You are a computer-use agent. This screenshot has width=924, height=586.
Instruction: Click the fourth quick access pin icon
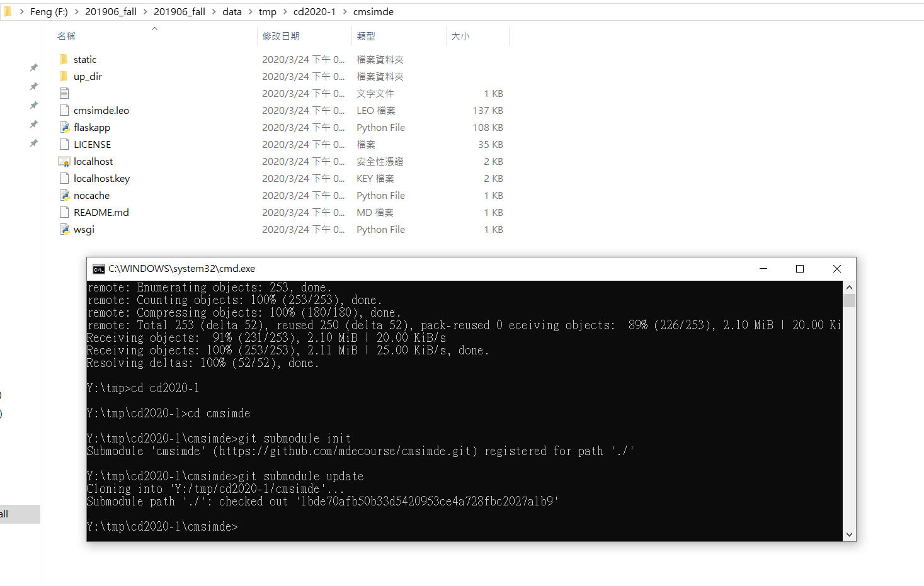tap(34, 124)
